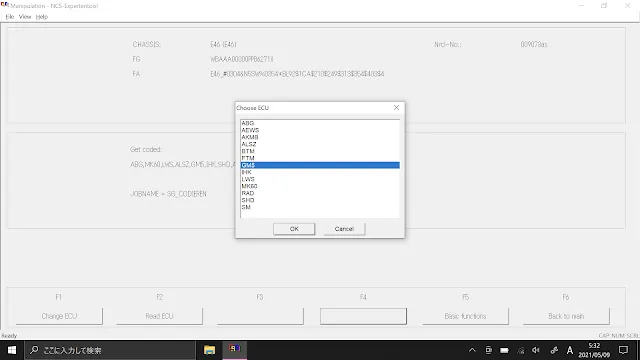The height and width of the screenshot is (360, 640).
Task: Toggle the IME input mode A indicator
Action: pos(570,350)
